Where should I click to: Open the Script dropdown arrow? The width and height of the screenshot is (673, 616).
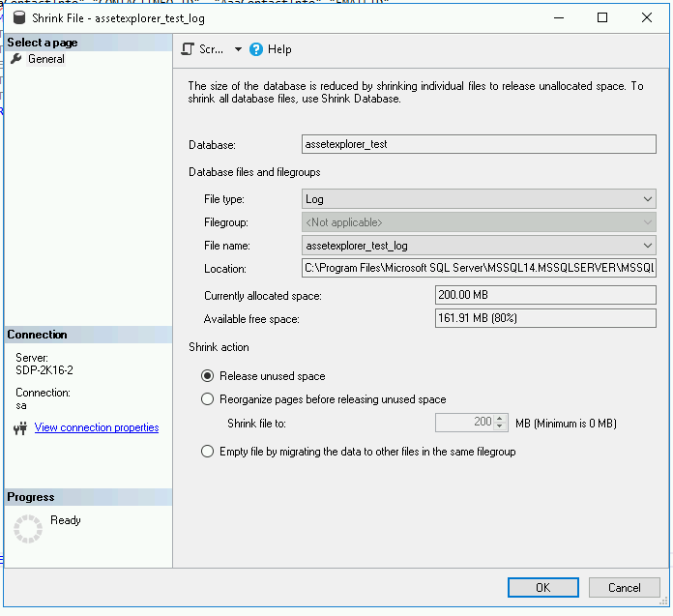238,49
